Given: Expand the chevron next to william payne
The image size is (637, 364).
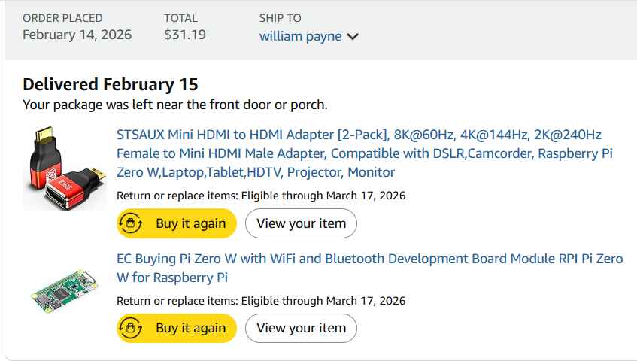Looking at the screenshot, I should tap(353, 36).
